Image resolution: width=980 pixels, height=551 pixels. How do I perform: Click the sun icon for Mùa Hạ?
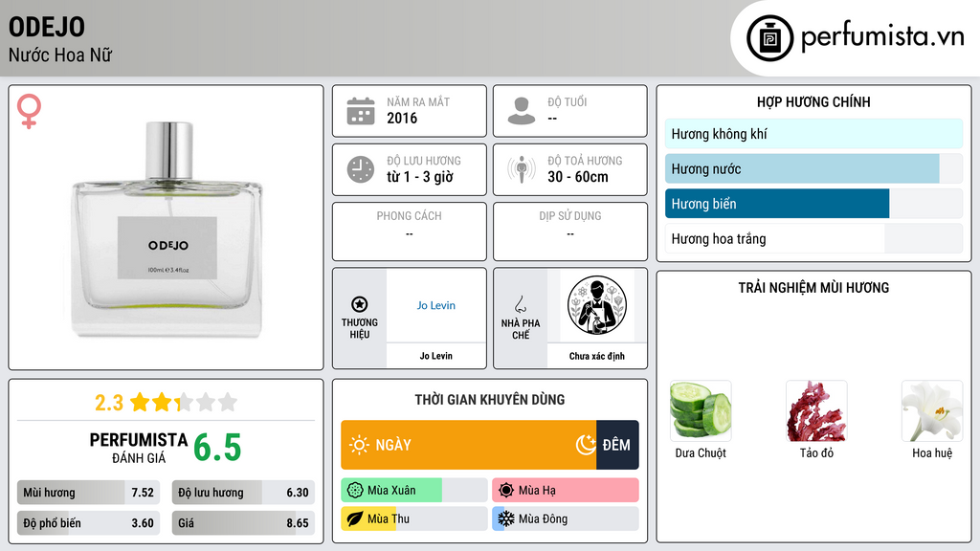506,491
